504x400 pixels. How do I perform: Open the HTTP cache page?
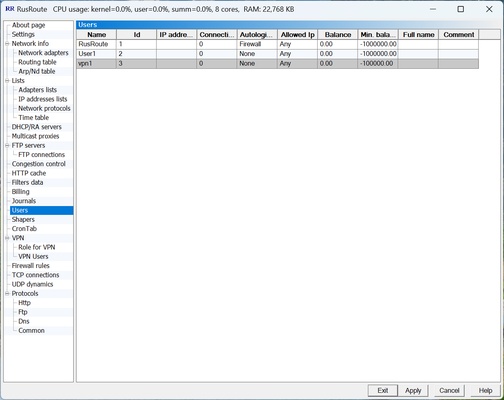pos(29,173)
